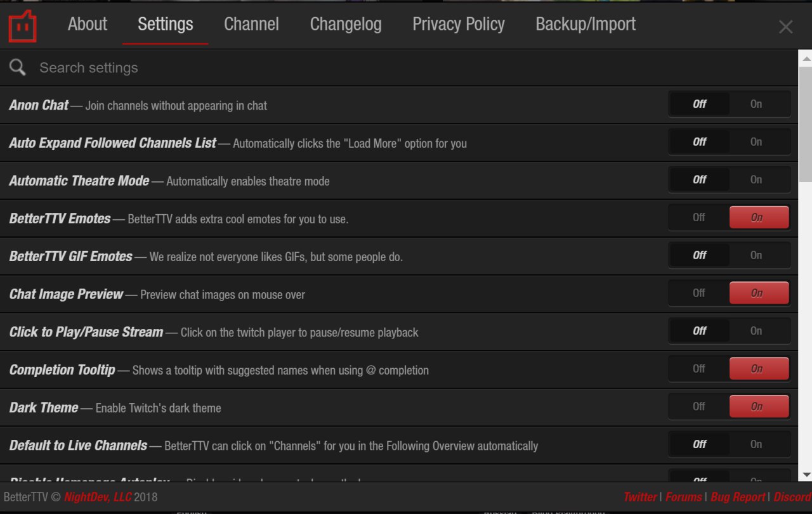Click 'Automatically enables theatre mode' description

tap(248, 181)
